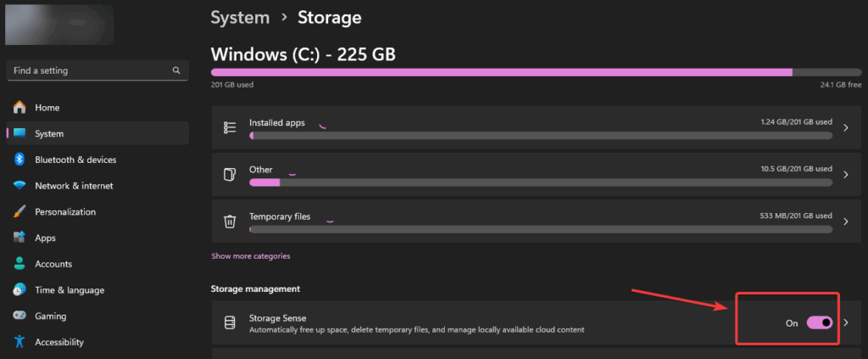Select the System menu item
The width and height of the screenshot is (868, 359).
[97, 133]
